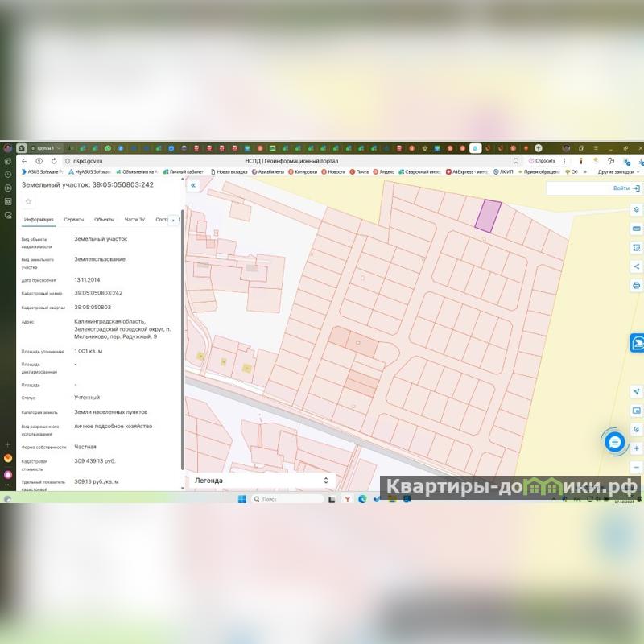Viewport: 644px width, 644px height.
Task: Select the highlighted purple land parcel
Action: click(487, 216)
